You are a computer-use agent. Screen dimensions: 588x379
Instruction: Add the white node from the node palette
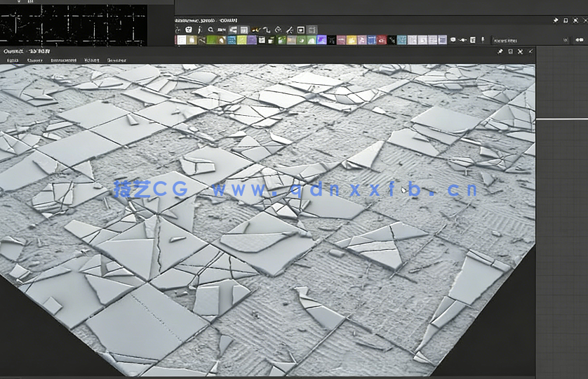182,40
